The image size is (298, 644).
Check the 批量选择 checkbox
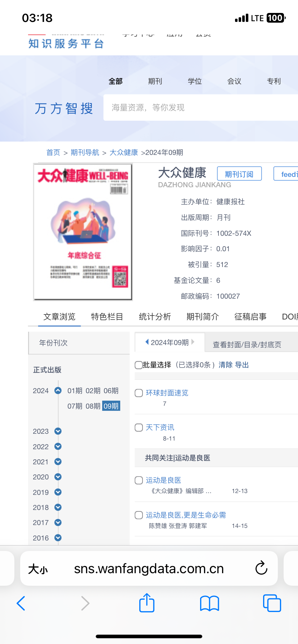pyautogui.click(x=139, y=365)
